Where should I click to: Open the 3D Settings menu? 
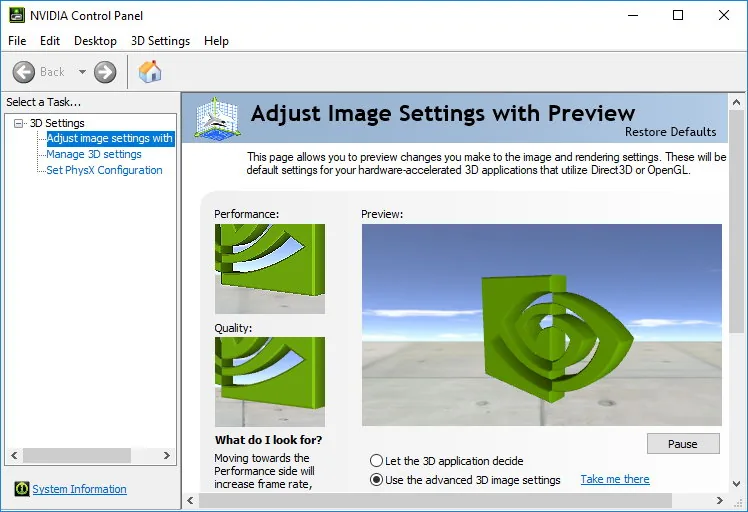click(160, 41)
